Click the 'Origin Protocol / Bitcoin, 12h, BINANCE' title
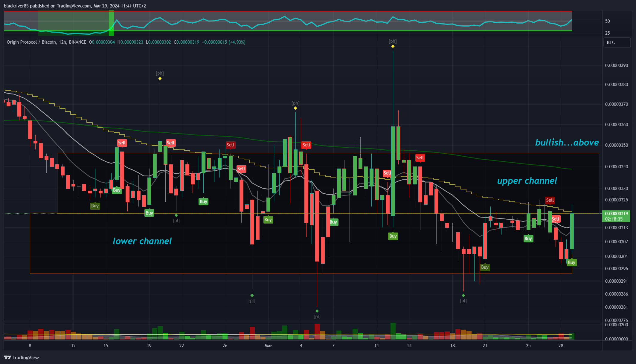636x364 pixels. [46, 42]
